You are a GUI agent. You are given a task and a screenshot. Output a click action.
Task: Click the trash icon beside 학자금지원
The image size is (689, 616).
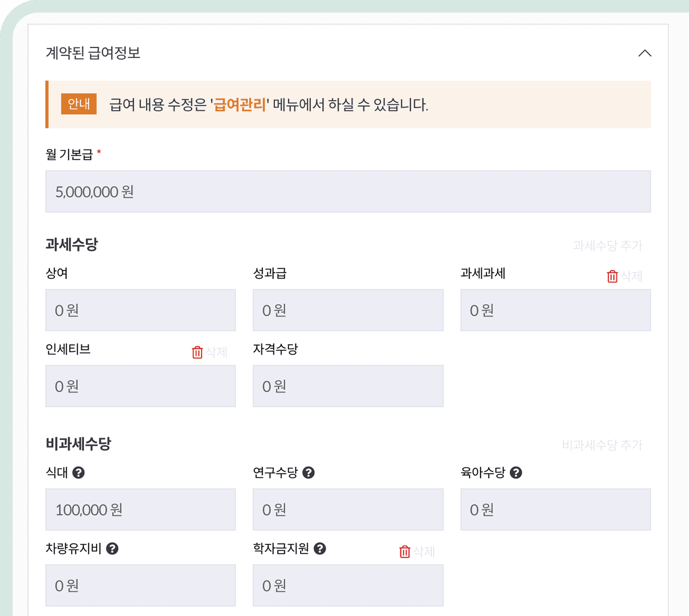pyautogui.click(x=404, y=551)
